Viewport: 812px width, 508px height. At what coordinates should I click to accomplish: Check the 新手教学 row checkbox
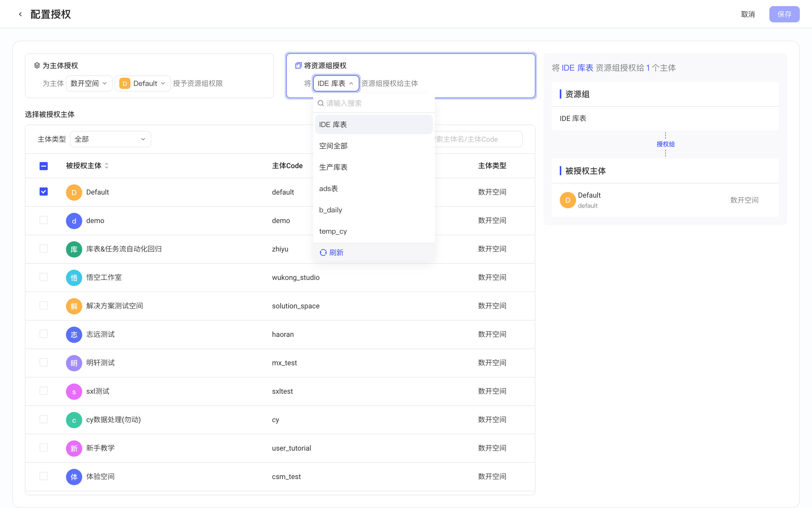44,448
